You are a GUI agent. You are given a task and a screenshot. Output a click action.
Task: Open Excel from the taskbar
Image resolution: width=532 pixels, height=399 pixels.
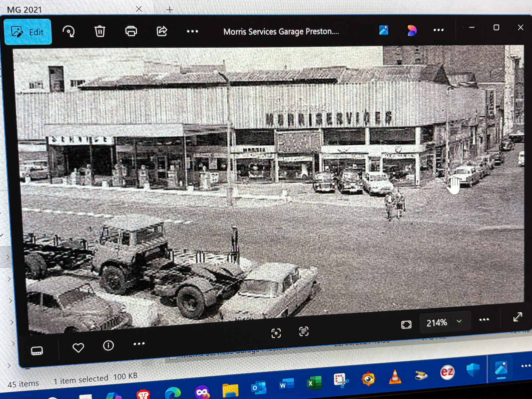314,383
